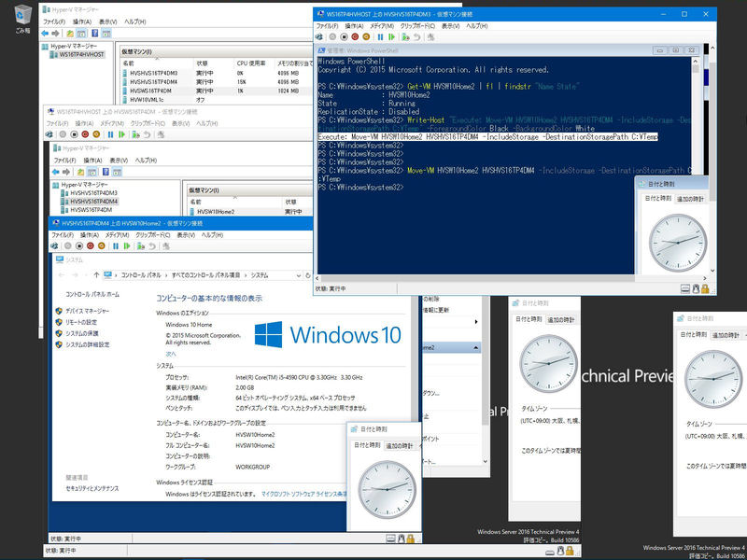
Task: Click the System window up-level arrow
Action: (x=96, y=275)
